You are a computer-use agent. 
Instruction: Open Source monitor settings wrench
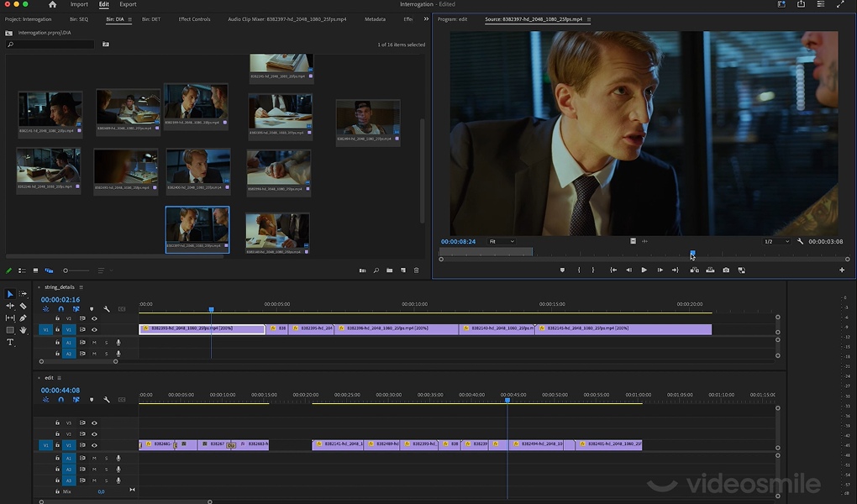(800, 241)
